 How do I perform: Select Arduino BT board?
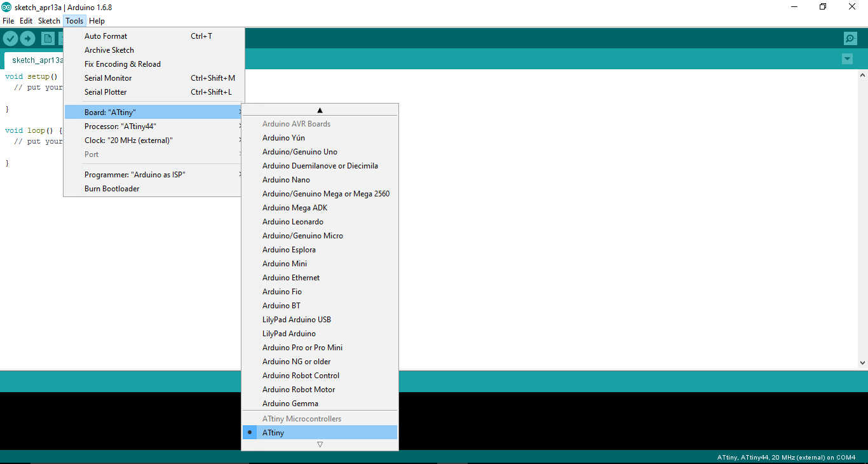coord(320,306)
